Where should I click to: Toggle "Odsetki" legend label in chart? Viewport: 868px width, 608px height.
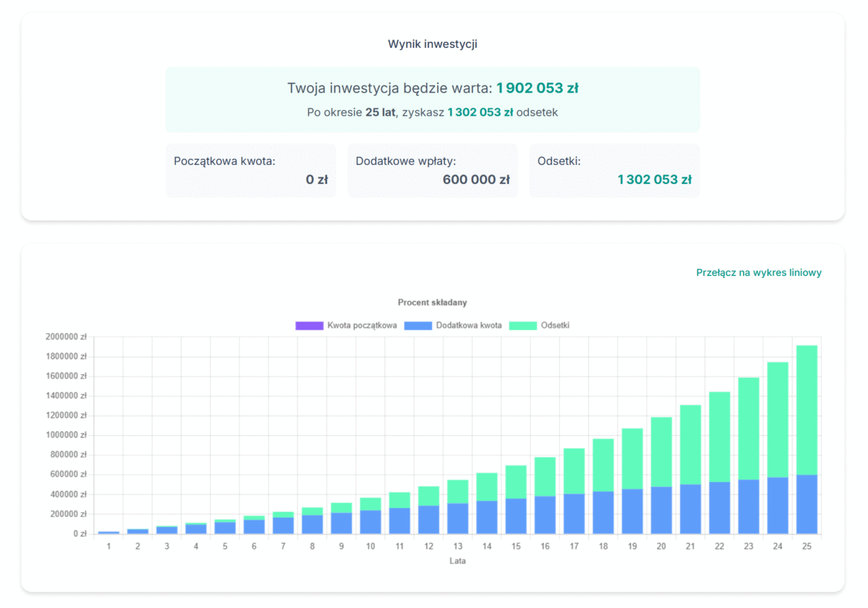point(555,326)
